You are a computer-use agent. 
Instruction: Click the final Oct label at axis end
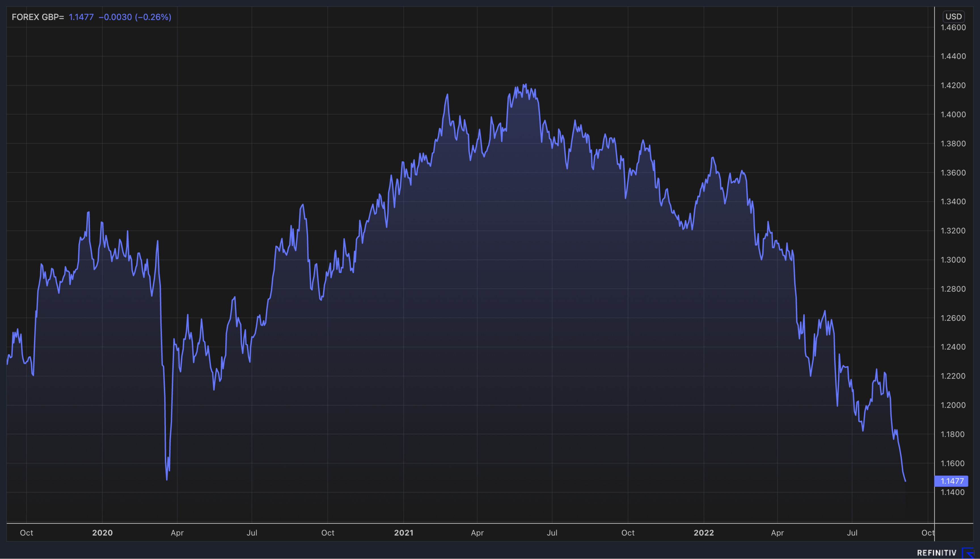[928, 533]
